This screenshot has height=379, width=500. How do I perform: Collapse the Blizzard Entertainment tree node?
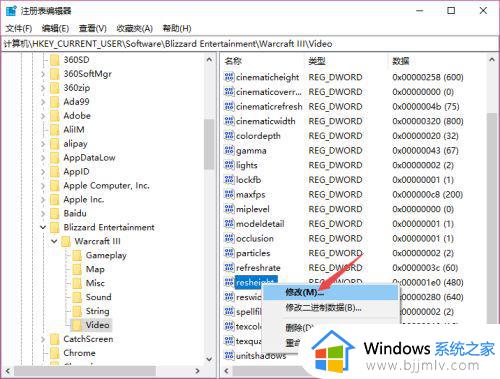coord(43,227)
